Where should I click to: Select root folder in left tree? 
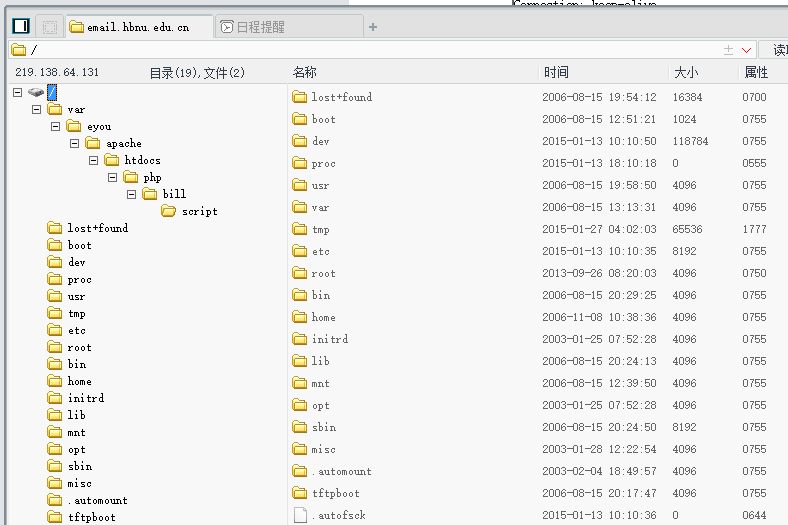70,347
